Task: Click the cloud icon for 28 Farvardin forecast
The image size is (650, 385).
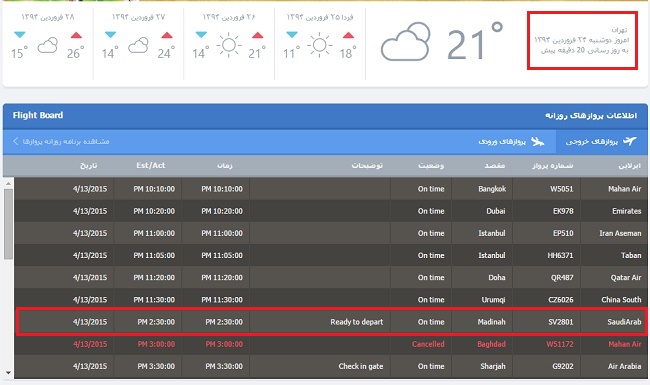Action: coord(48,45)
